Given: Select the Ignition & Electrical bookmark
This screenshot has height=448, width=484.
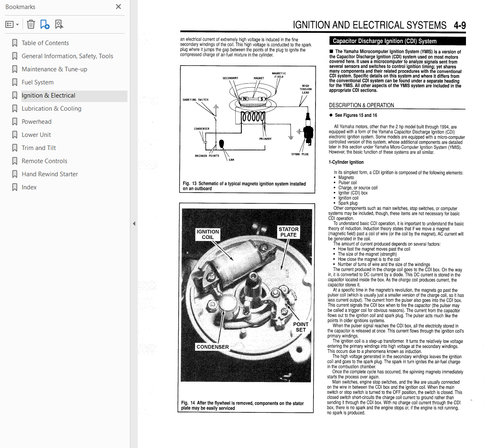Looking at the screenshot, I should click(x=48, y=96).
